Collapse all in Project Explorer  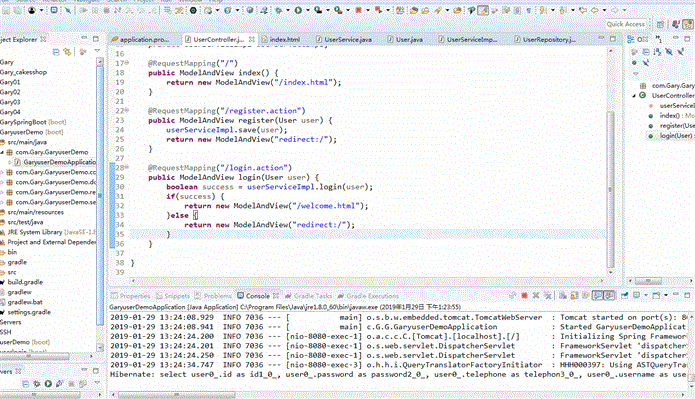click(x=56, y=52)
